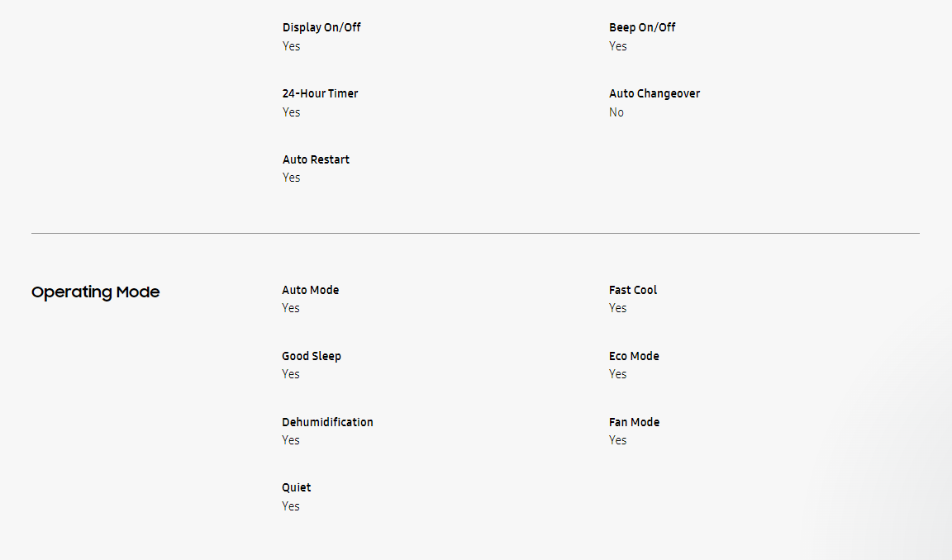Click the Auto Changeover label
952x560 pixels.
[x=654, y=93]
